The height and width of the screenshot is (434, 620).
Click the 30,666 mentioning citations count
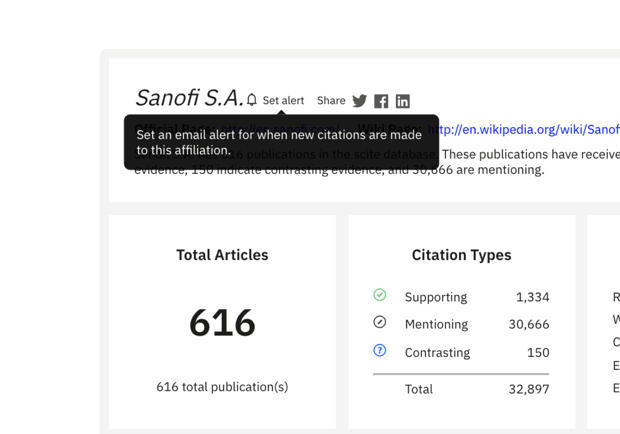(x=528, y=324)
